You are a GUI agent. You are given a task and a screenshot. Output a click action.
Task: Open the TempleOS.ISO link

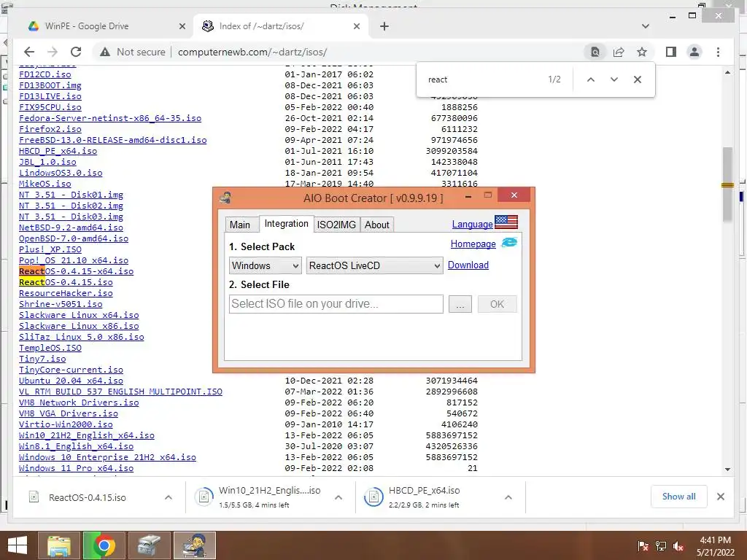click(50, 348)
